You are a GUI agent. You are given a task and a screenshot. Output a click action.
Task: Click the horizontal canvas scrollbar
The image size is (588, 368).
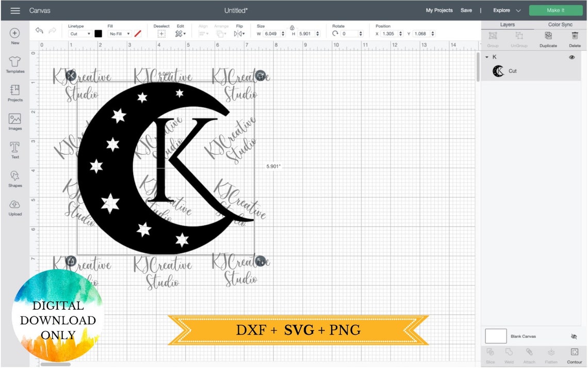click(x=55, y=364)
